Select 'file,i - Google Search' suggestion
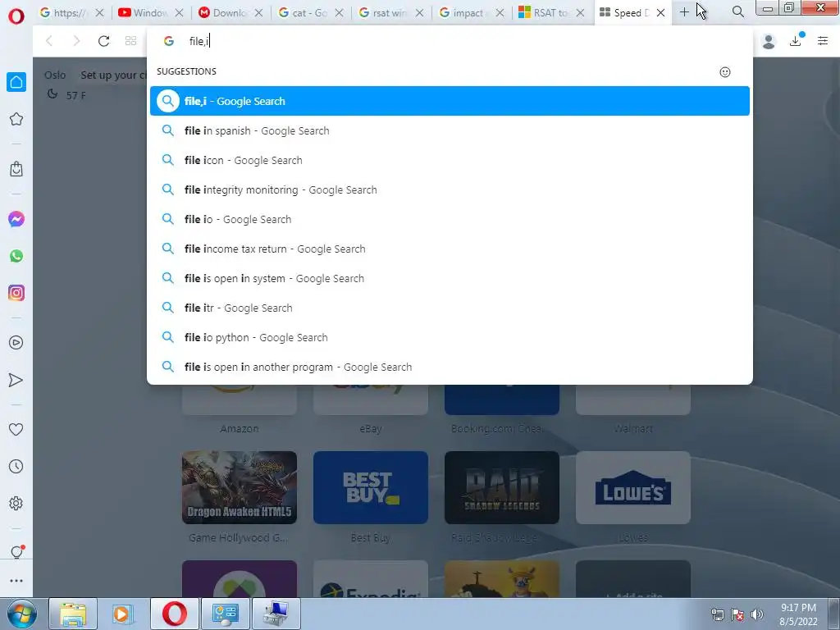The width and height of the screenshot is (840, 630). [x=450, y=101]
